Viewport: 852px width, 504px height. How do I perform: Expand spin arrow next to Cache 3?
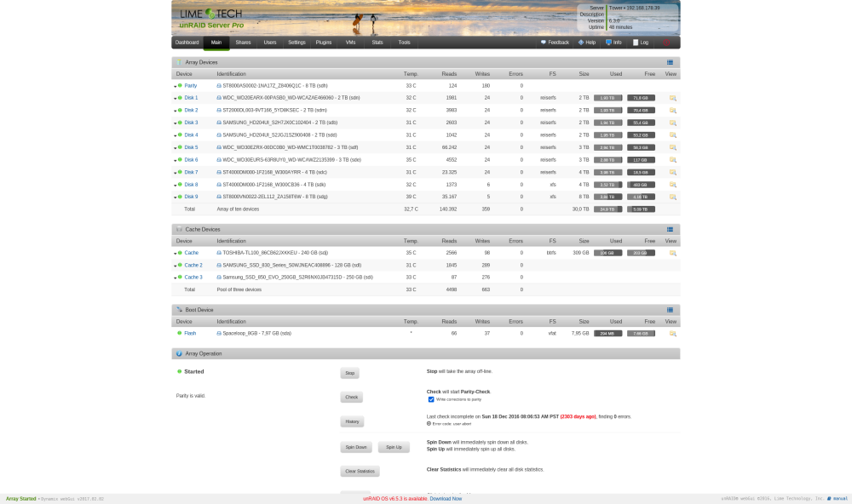pos(175,278)
